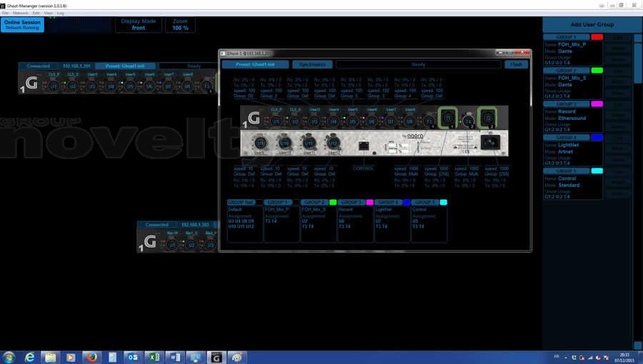
Task: Click port U1 on the Ghost-1 front panel
Action: [x=276, y=121]
